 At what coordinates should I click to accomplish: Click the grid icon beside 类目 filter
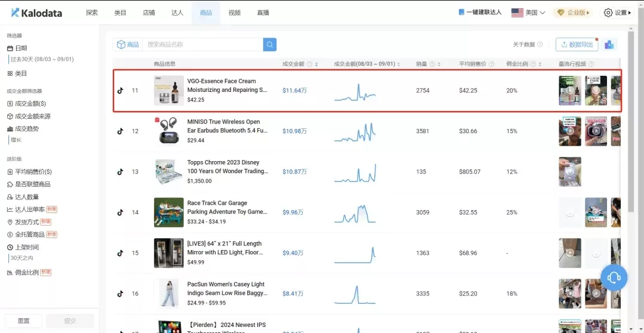tap(10, 73)
